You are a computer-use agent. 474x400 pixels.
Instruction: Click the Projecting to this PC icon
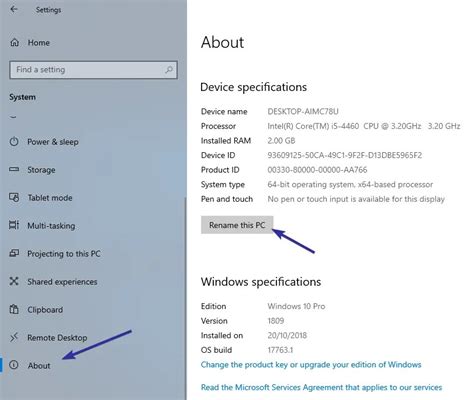click(x=14, y=253)
